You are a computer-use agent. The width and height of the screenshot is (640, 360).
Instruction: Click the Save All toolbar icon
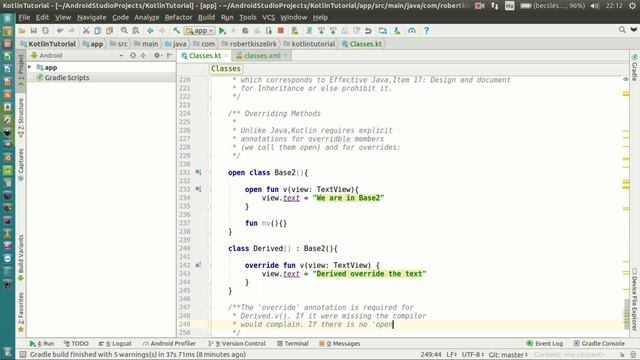click(x=33, y=31)
